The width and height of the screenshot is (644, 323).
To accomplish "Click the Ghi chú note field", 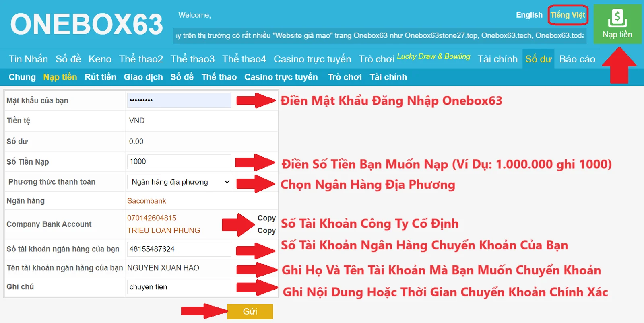I will (179, 287).
